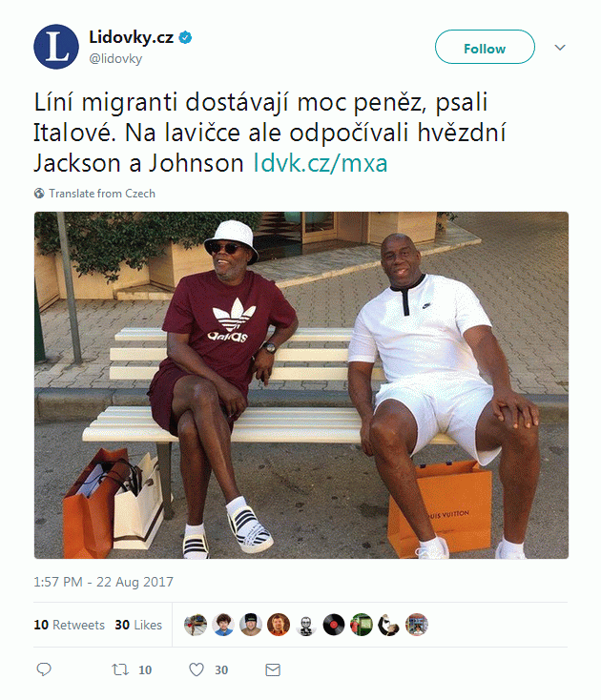Expand the tweet options chevron menu
The image size is (601, 700).
pyautogui.click(x=560, y=48)
